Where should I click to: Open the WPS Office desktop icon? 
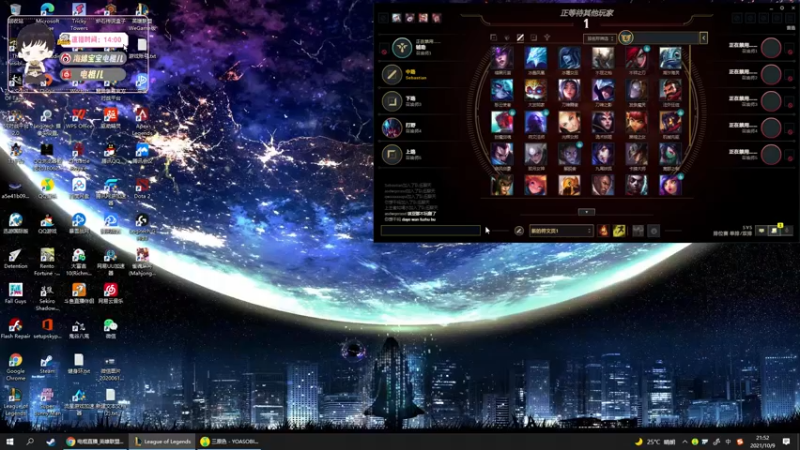(x=79, y=118)
